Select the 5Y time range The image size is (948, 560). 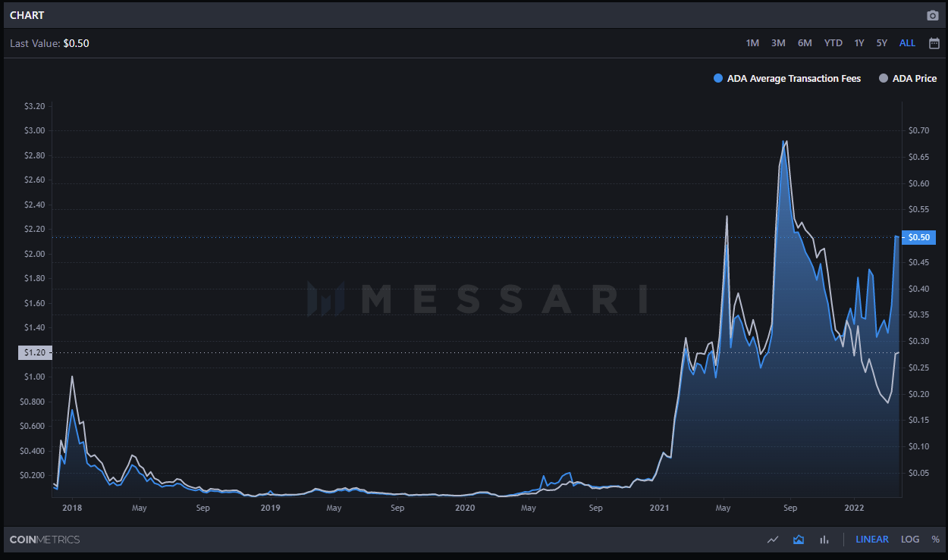pos(882,43)
